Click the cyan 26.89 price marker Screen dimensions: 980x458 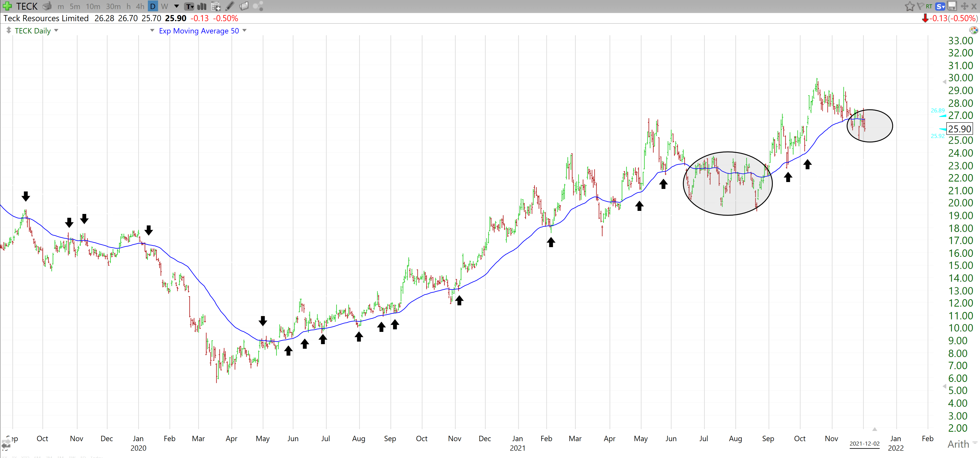pyautogui.click(x=937, y=111)
